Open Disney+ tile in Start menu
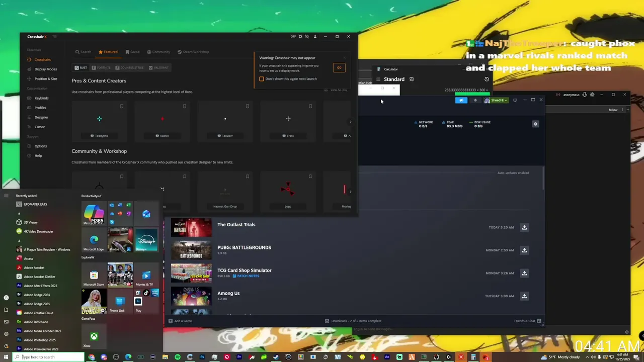Viewport: 644px width, 362px height. coord(146,240)
